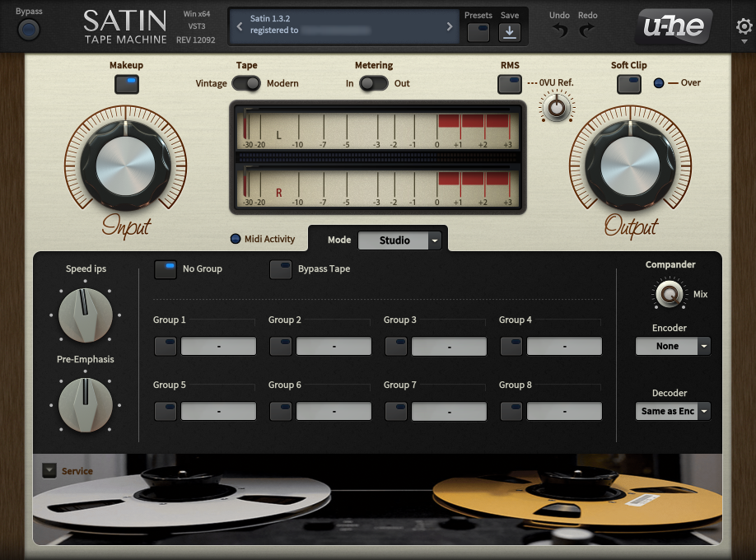Click the large Output knob

(x=630, y=165)
